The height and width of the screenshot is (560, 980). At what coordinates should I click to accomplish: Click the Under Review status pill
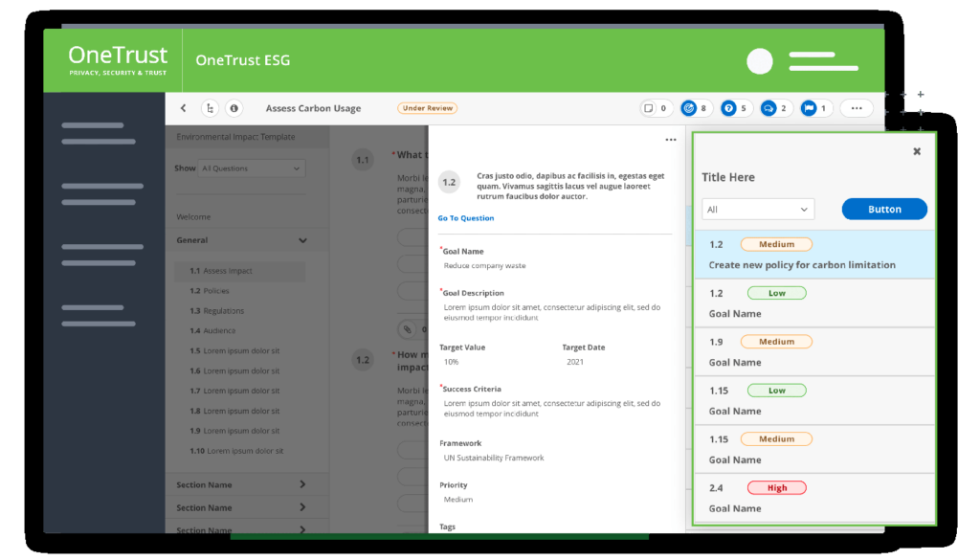427,107
